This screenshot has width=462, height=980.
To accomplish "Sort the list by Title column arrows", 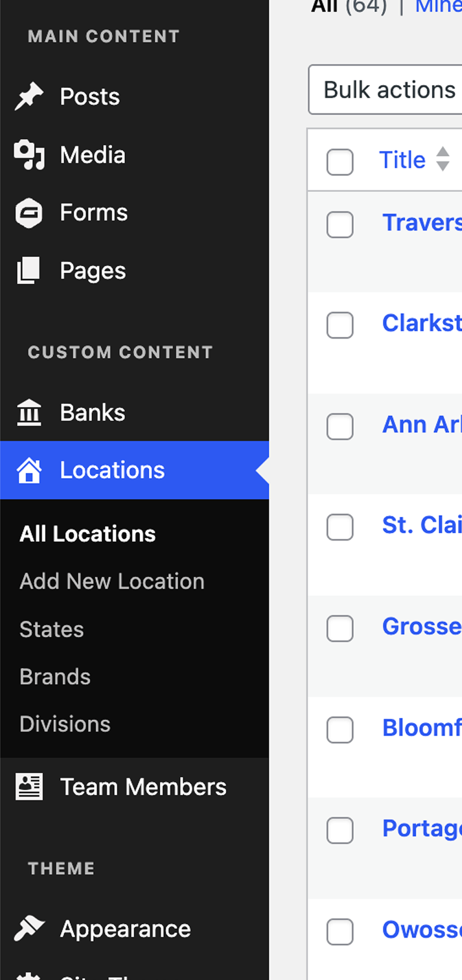I will pos(442,159).
